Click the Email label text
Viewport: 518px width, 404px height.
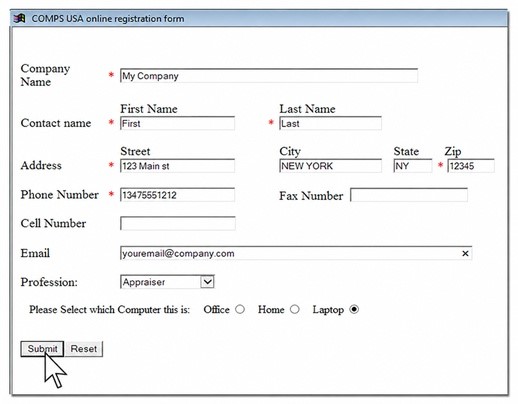tap(35, 253)
